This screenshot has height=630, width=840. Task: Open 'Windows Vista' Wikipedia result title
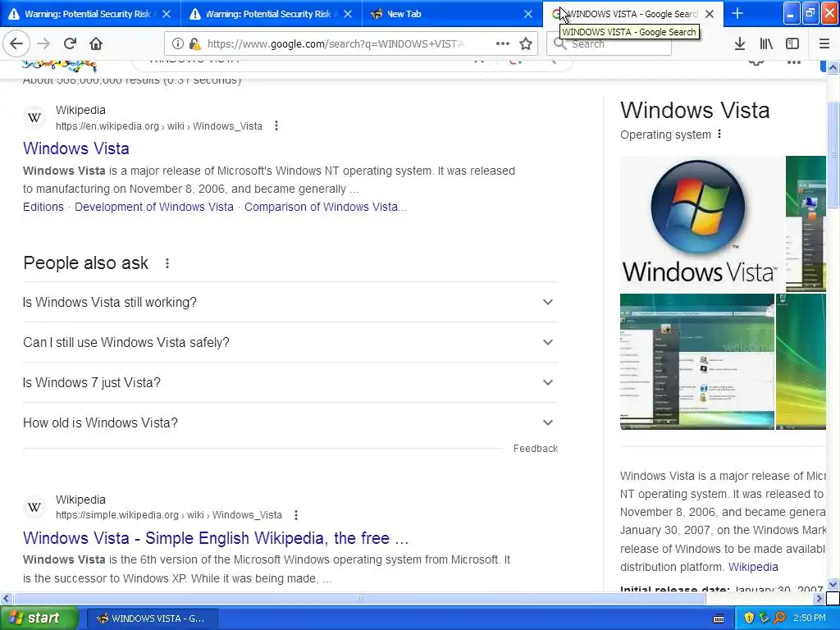tap(76, 148)
